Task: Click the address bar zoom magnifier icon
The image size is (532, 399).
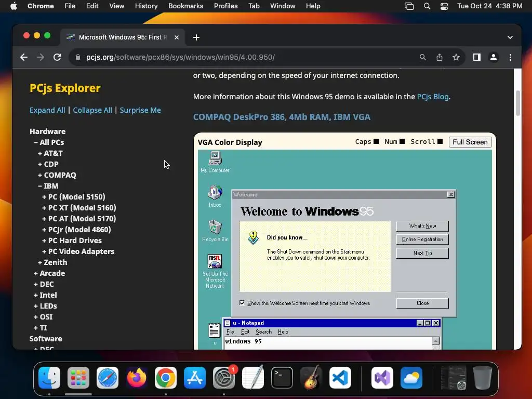Action: pos(422,57)
